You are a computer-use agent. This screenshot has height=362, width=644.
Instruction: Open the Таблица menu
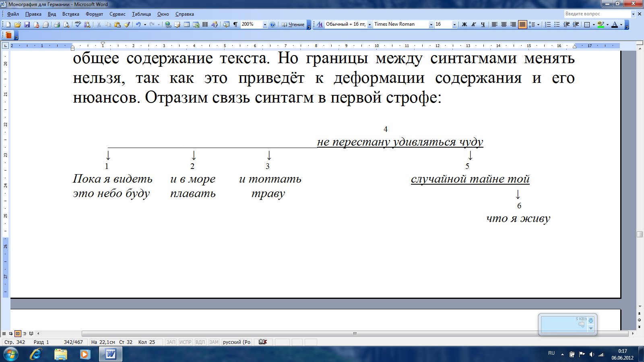coord(141,14)
